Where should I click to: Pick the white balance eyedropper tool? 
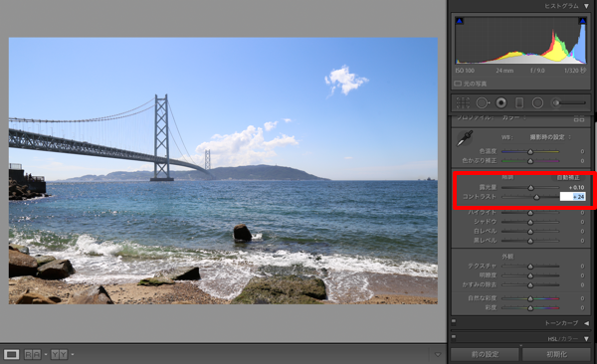coord(465,138)
